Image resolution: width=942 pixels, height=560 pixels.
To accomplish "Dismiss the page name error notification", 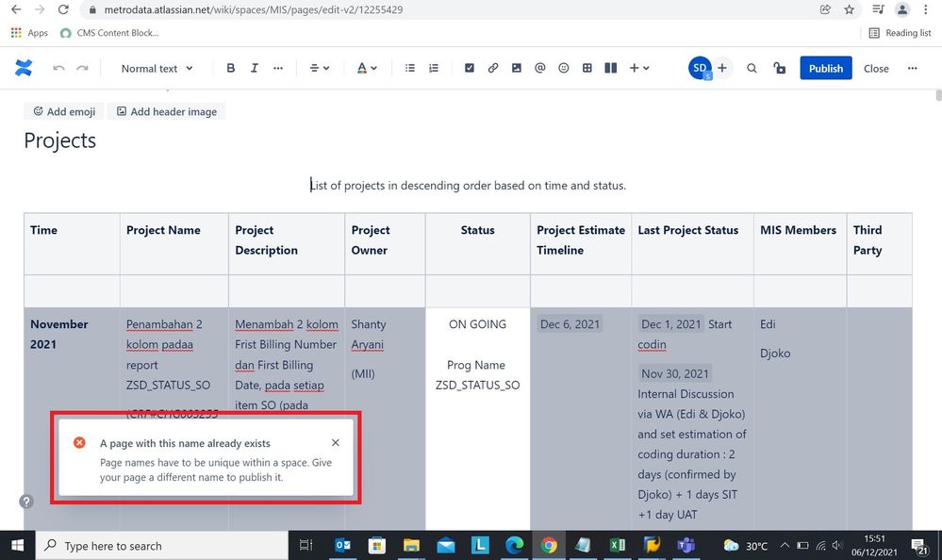I will (336, 443).
